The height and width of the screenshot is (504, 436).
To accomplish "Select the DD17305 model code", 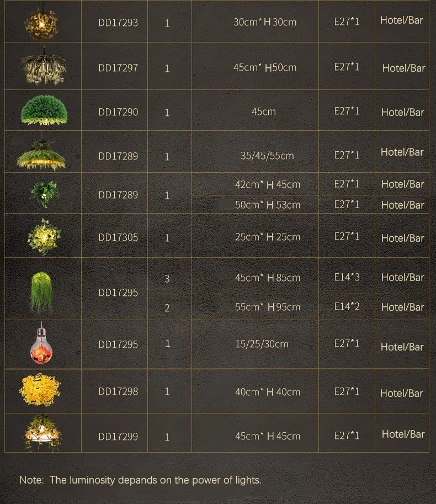I will coord(118,237).
